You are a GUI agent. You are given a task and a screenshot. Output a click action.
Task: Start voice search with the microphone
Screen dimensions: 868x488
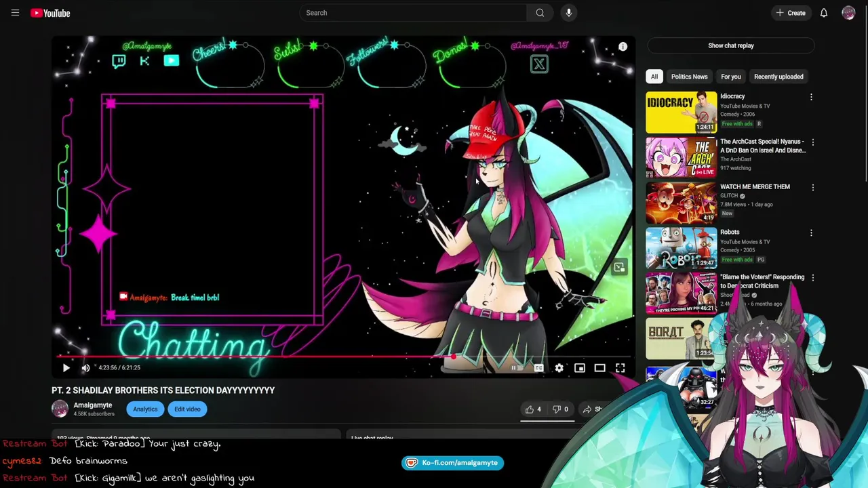(x=569, y=13)
